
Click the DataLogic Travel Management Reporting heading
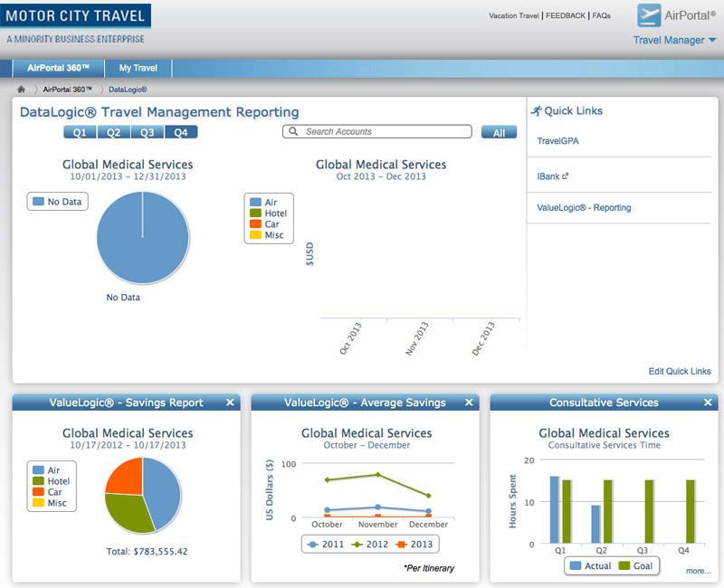click(x=159, y=112)
